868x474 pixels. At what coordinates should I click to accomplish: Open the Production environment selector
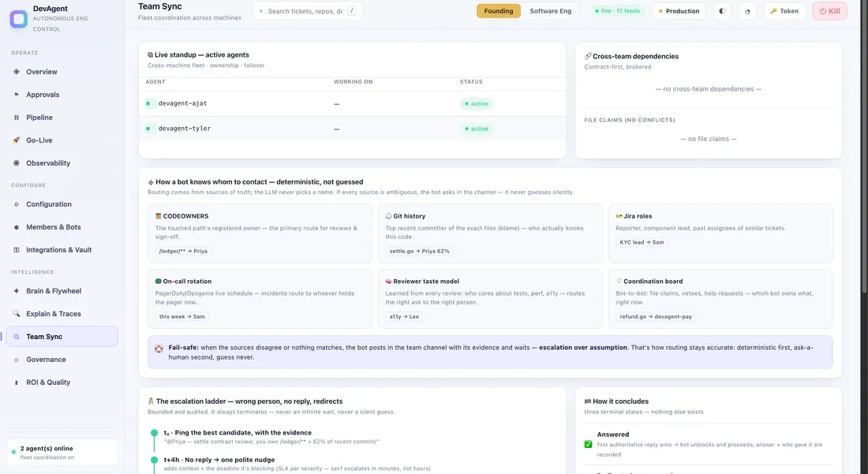679,11
